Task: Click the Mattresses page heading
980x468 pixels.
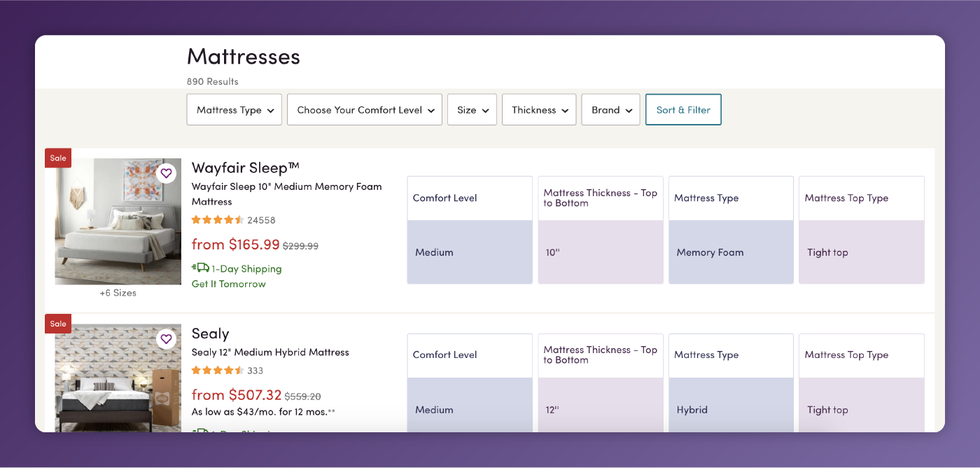Action: pos(244,56)
